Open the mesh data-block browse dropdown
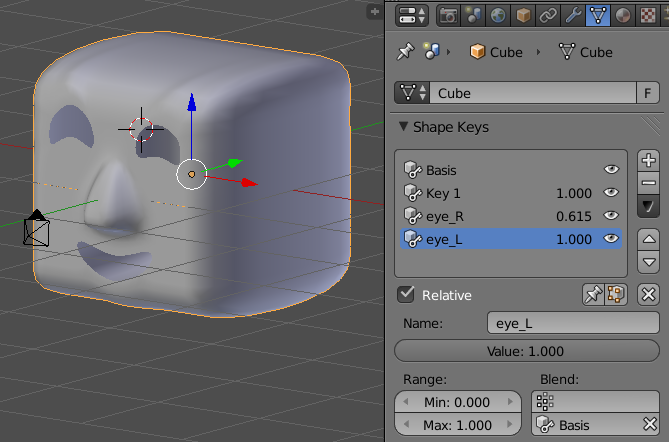Screen dimensions: 669x442 tap(412, 93)
